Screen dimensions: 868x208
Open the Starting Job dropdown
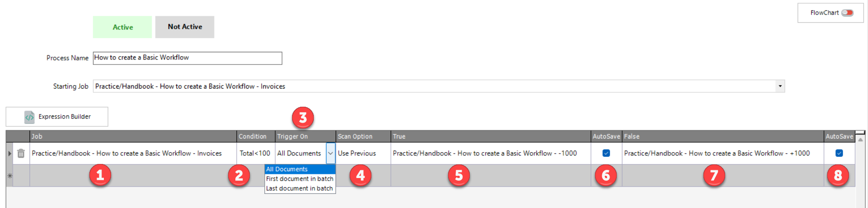tap(780, 86)
